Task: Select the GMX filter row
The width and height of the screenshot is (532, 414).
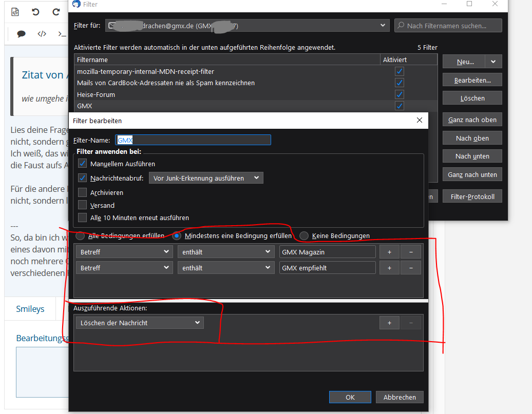Action: tap(256, 106)
